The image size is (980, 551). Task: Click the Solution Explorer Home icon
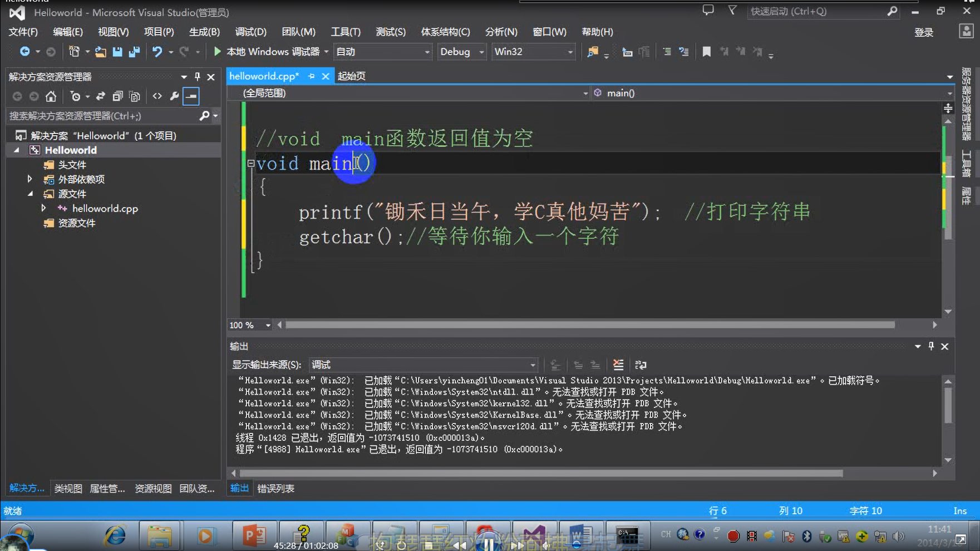pos(51,96)
